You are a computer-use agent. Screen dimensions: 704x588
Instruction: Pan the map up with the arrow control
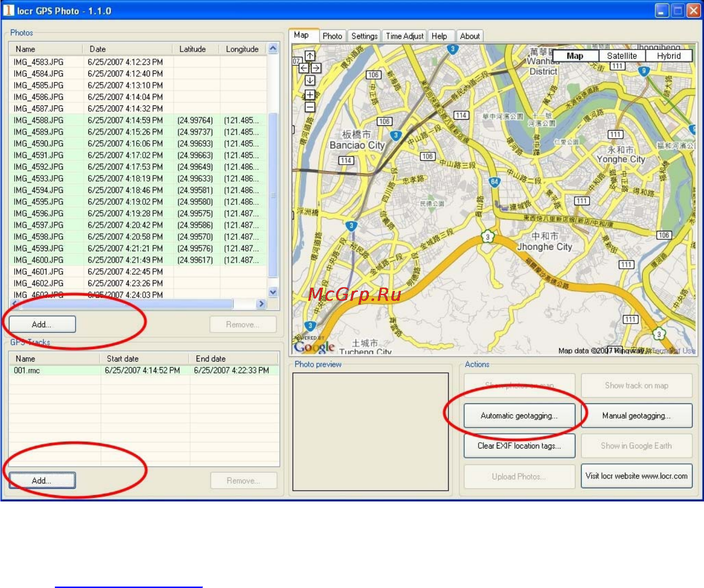tap(310, 56)
